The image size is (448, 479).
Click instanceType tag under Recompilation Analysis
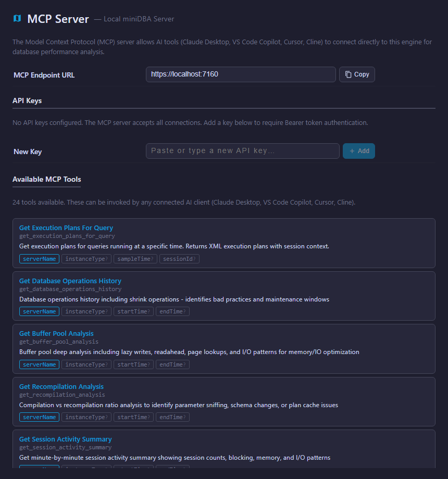[86, 417]
